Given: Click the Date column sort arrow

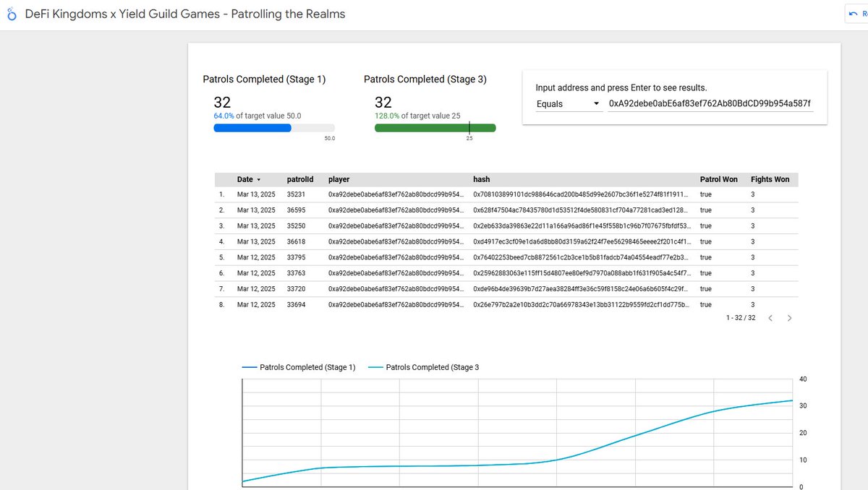Looking at the screenshot, I should click(259, 180).
